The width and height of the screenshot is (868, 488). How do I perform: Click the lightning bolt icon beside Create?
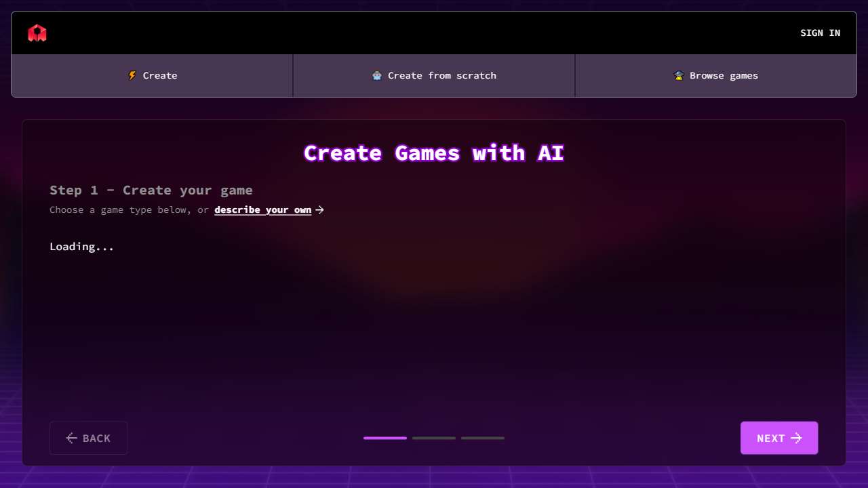pos(132,76)
